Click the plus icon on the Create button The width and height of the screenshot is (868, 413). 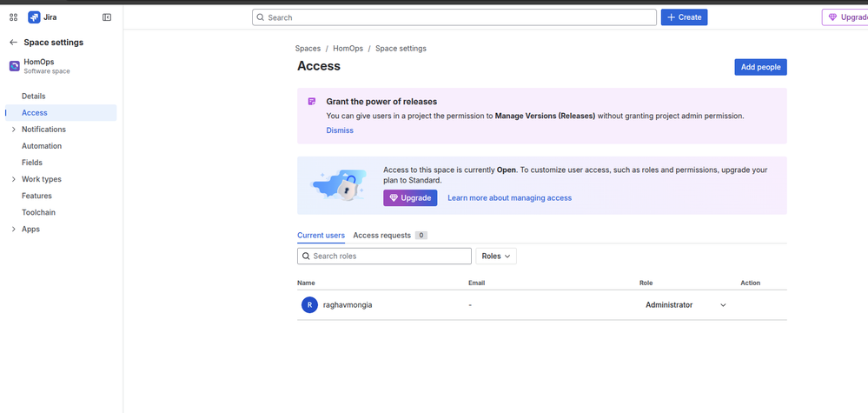click(x=671, y=17)
